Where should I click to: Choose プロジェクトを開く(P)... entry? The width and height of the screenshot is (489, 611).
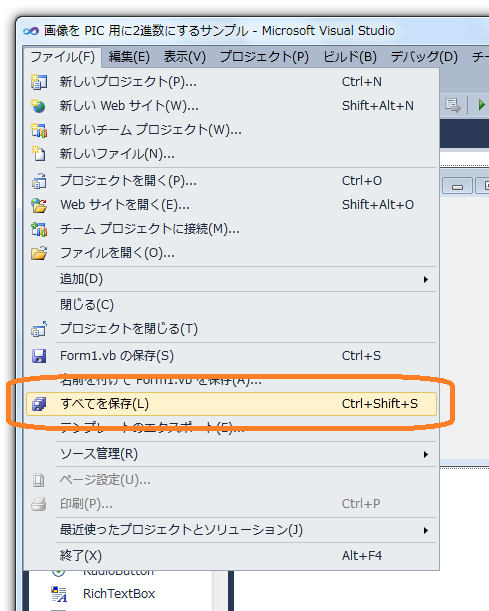point(231,181)
